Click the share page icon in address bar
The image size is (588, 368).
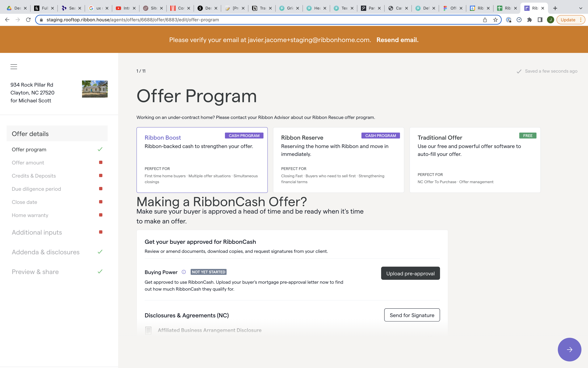point(485,20)
